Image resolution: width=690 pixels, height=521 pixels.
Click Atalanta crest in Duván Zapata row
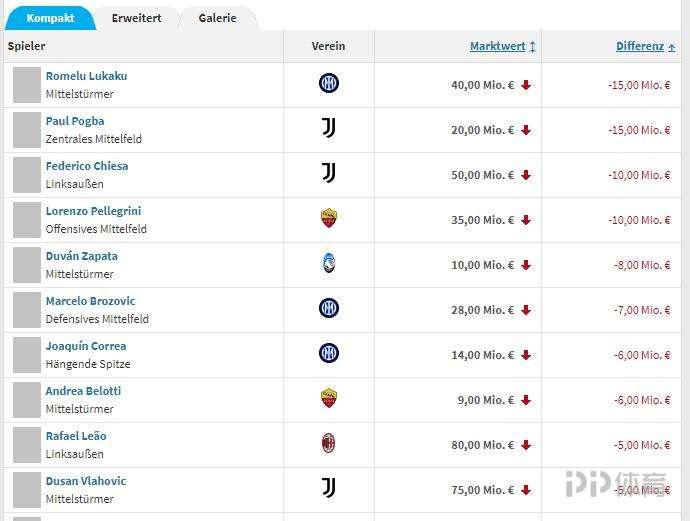click(x=328, y=263)
